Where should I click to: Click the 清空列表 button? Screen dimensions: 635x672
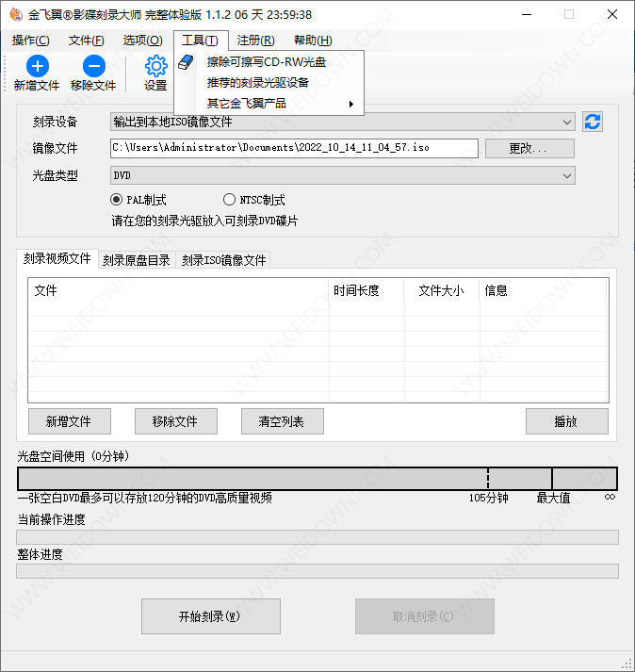click(x=283, y=421)
